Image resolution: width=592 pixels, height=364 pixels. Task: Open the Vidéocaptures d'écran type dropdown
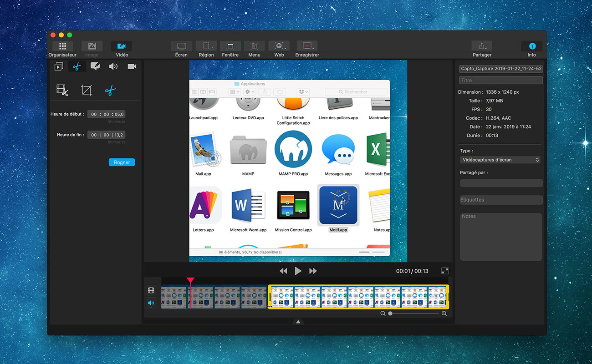pyautogui.click(x=500, y=160)
